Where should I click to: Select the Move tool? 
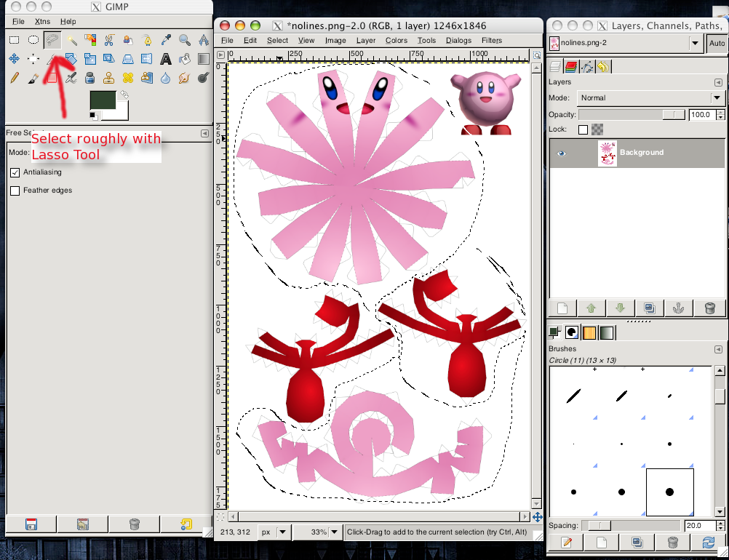pyautogui.click(x=15, y=59)
